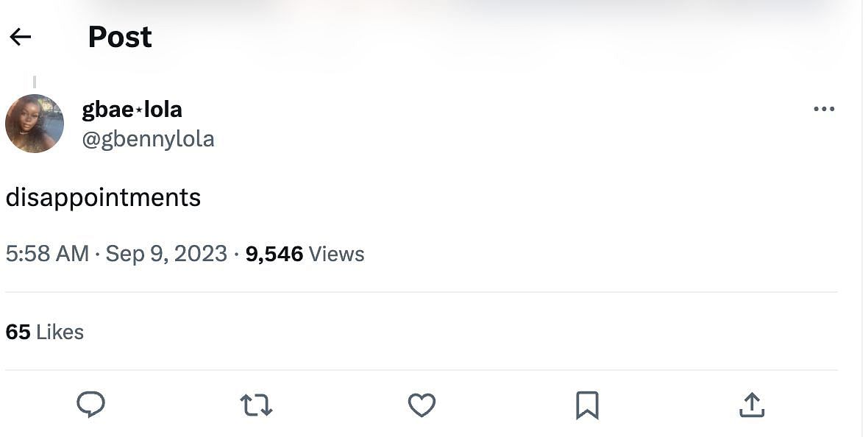The image size is (868, 437).
Task: Share the post via upload arrow icon
Action: (x=752, y=405)
